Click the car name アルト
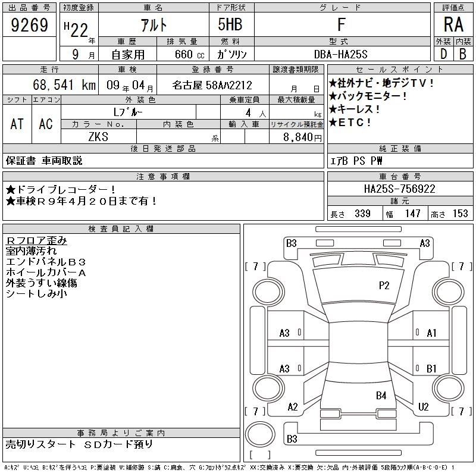The image size is (476, 476). [x=154, y=25]
